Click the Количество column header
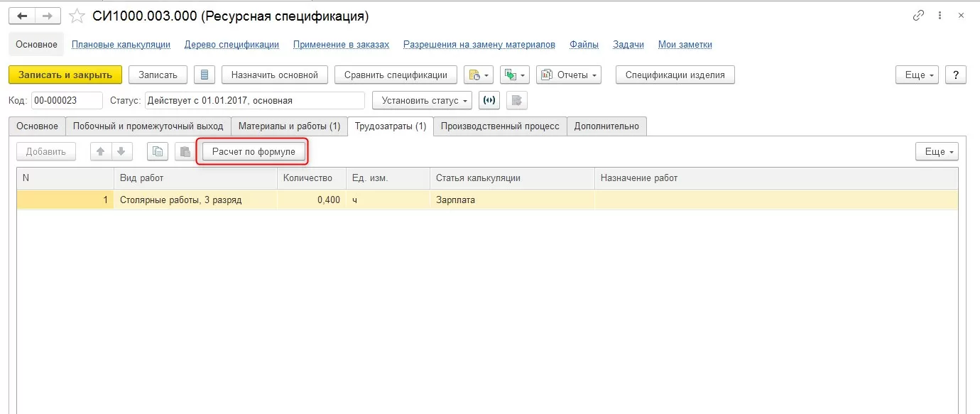The image size is (980, 414). pos(312,178)
